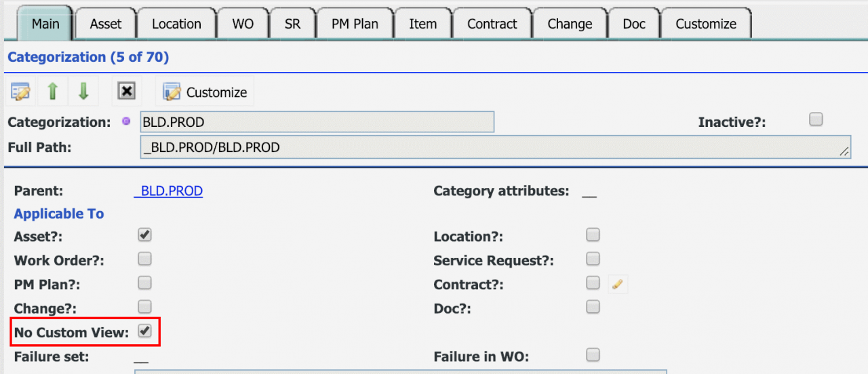Click the edit record icon in toolbar
This screenshot has height=374, width=868.
point(21,92)
